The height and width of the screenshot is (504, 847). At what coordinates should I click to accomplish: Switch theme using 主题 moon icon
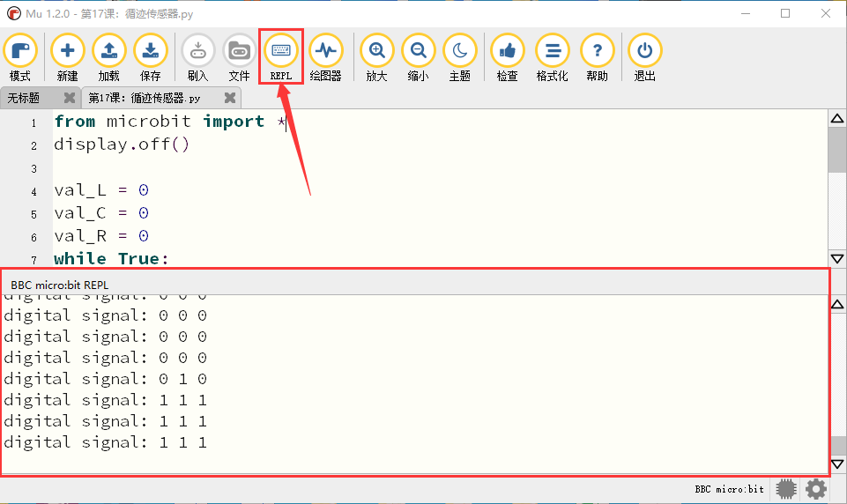coord(460,57)
